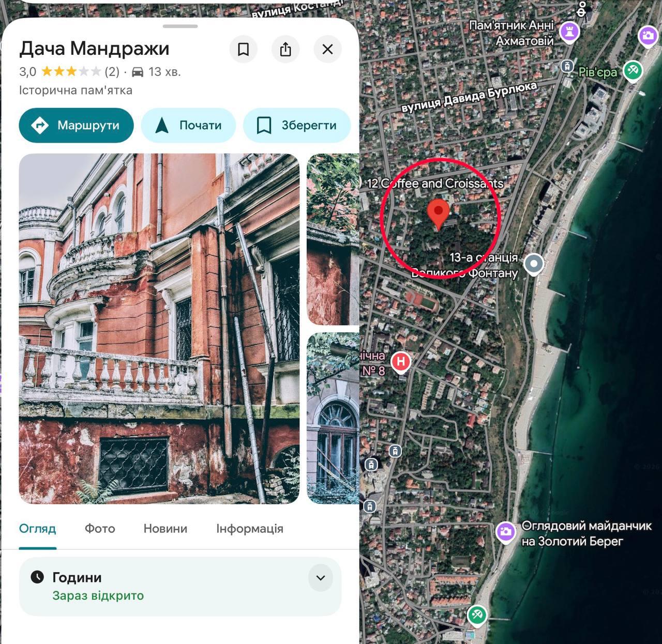
Task: Open the Новини tab
Action: [x=165, y=529]
